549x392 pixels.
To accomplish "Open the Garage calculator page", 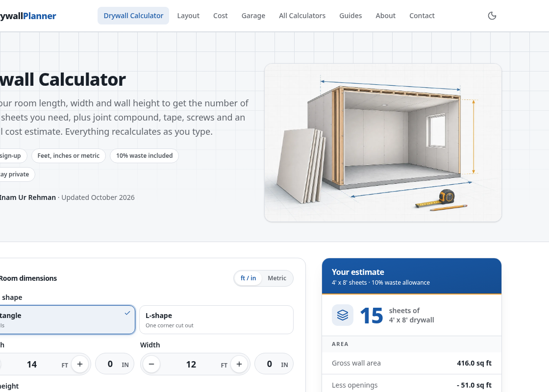I will 253,16.
